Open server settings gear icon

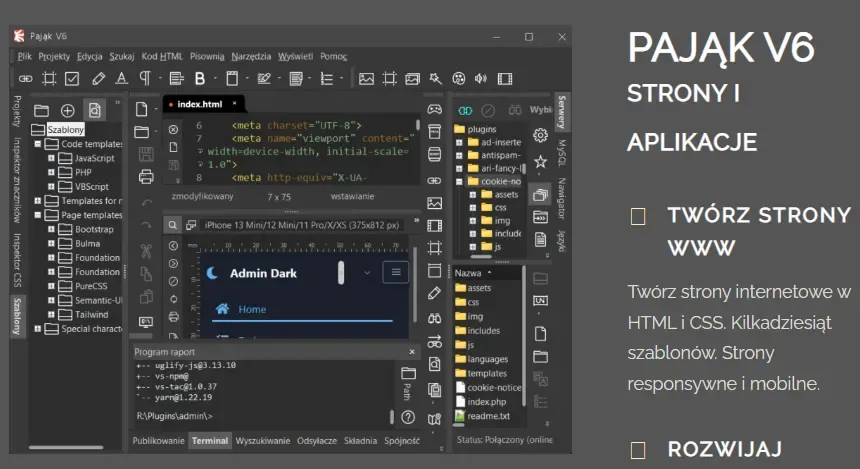(x=540, y=136)
